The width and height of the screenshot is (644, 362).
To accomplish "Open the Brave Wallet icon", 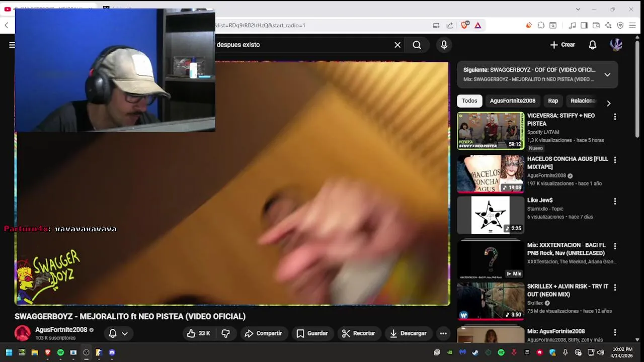I will click(596, 25).
